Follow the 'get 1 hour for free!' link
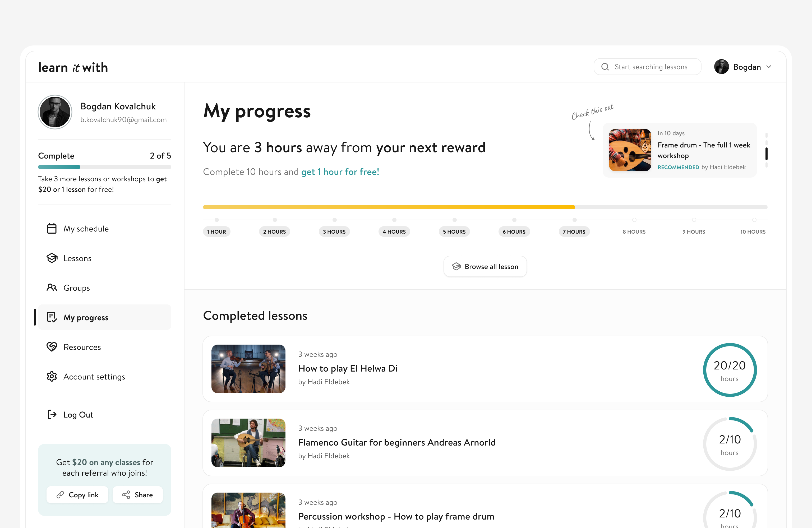The width and height of the screenshot is (812, 528). 340,172
